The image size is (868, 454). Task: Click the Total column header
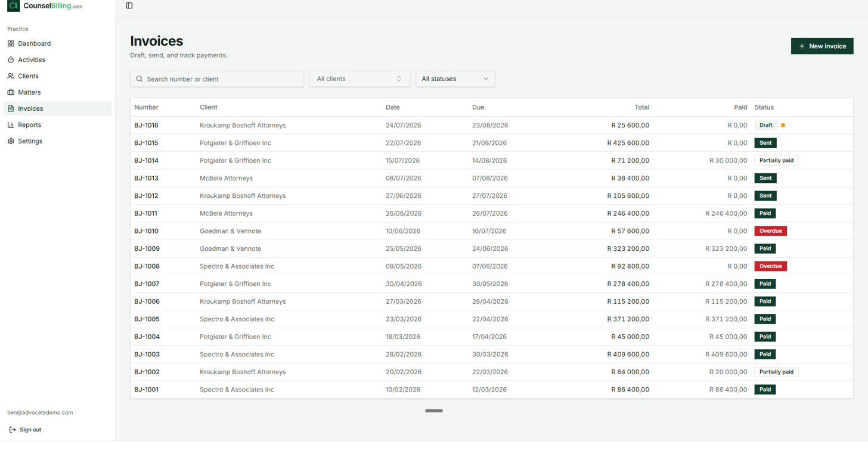642,107
